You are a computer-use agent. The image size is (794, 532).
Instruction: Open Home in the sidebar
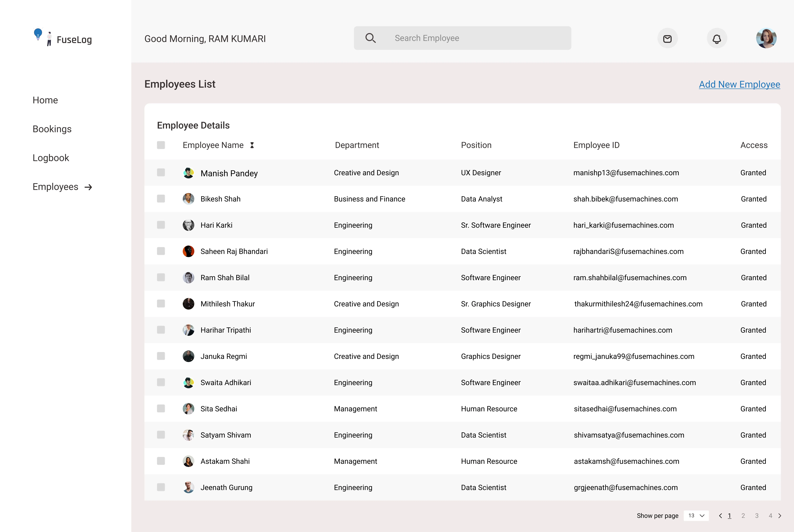[x=45, y=100]
